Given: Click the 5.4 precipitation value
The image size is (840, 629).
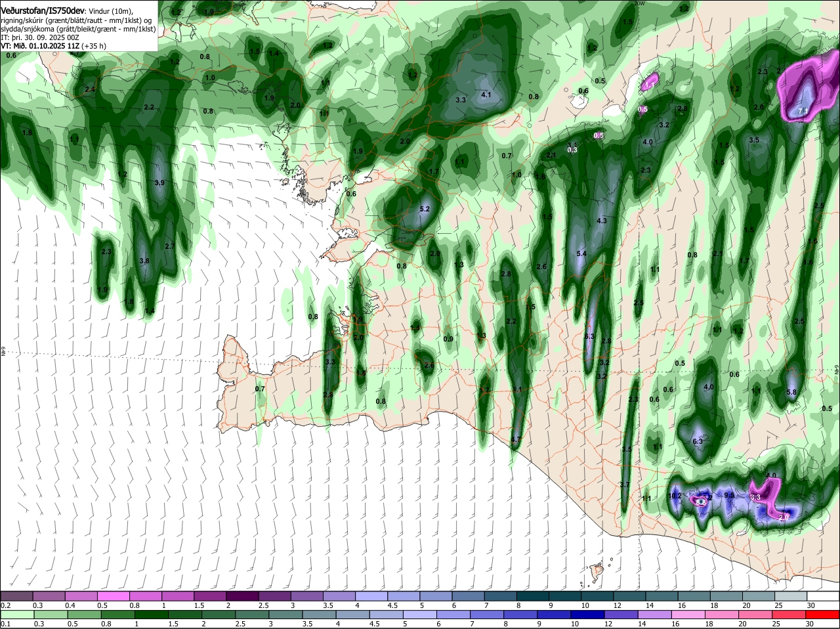Looking at the screenshot, I should 581,253.
